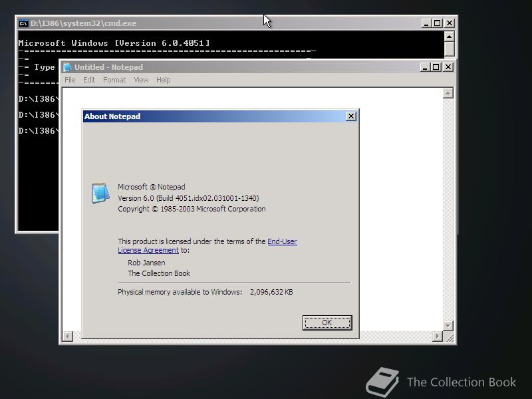Click 'Rob Jansen' licensee name
This screenshot has height=399, width=532.
tap(146, 263)
